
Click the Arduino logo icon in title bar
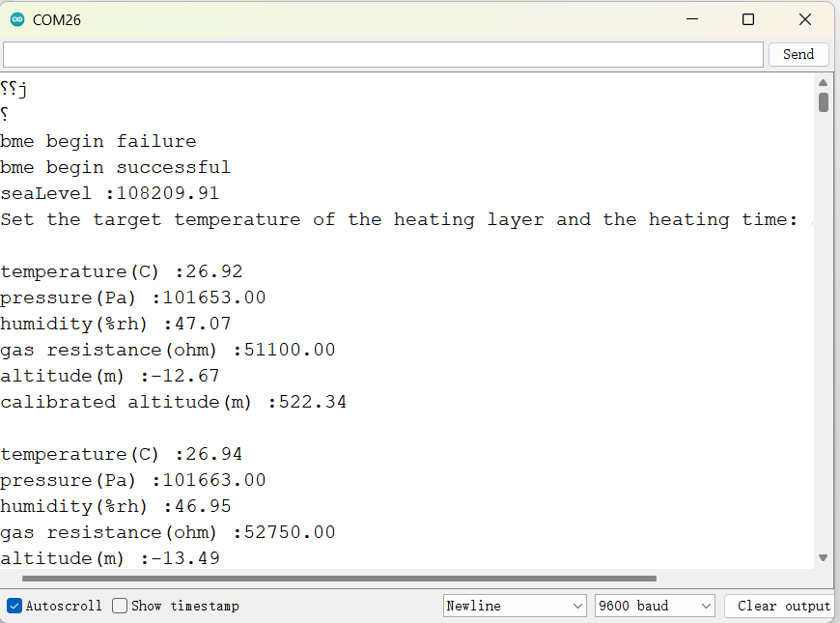click(x=17, y=20)
